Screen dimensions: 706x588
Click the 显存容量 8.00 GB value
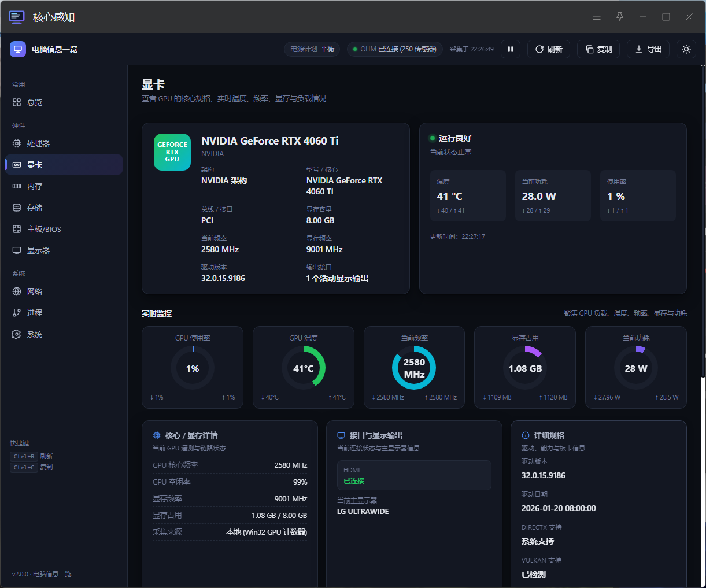320,220
